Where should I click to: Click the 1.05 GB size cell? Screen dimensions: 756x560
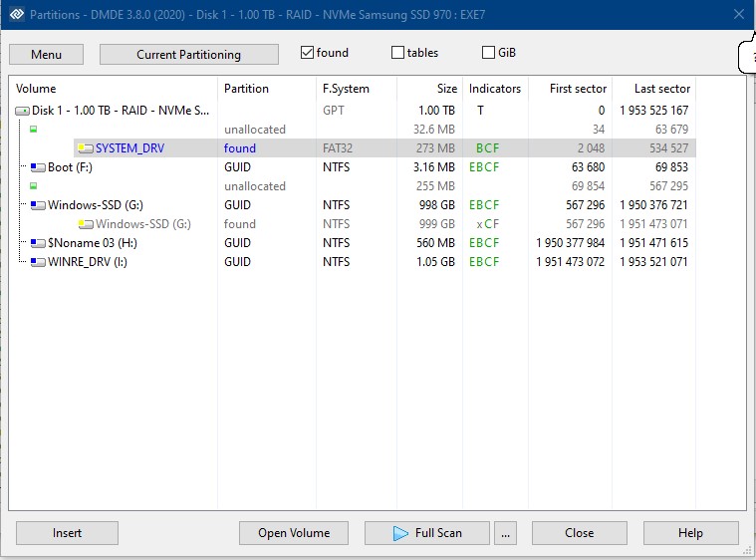[435, 262]
